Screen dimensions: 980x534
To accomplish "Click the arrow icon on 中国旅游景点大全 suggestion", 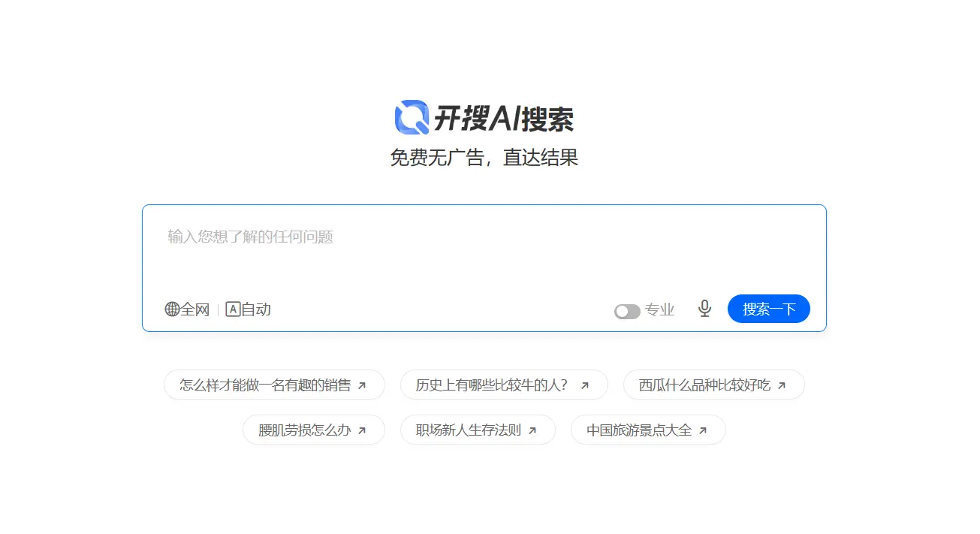I will [704, 430].
